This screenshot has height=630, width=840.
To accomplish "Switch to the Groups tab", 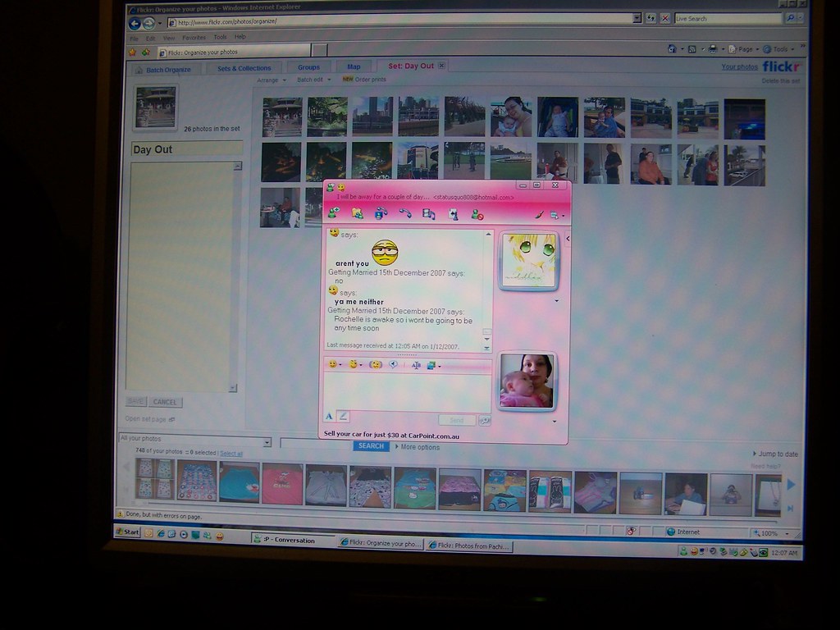I will click(x=308, y=67).
